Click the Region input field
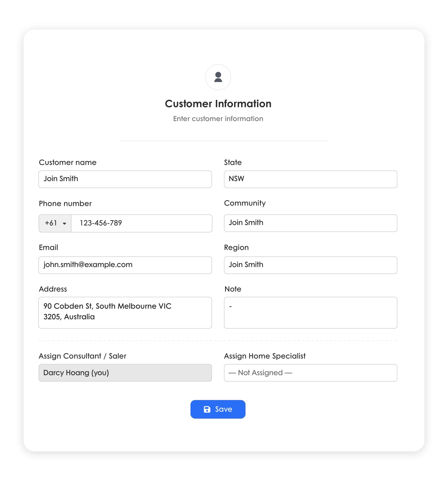Image resolution: width=448 pixels, height=481 pixels. [310, 265]
